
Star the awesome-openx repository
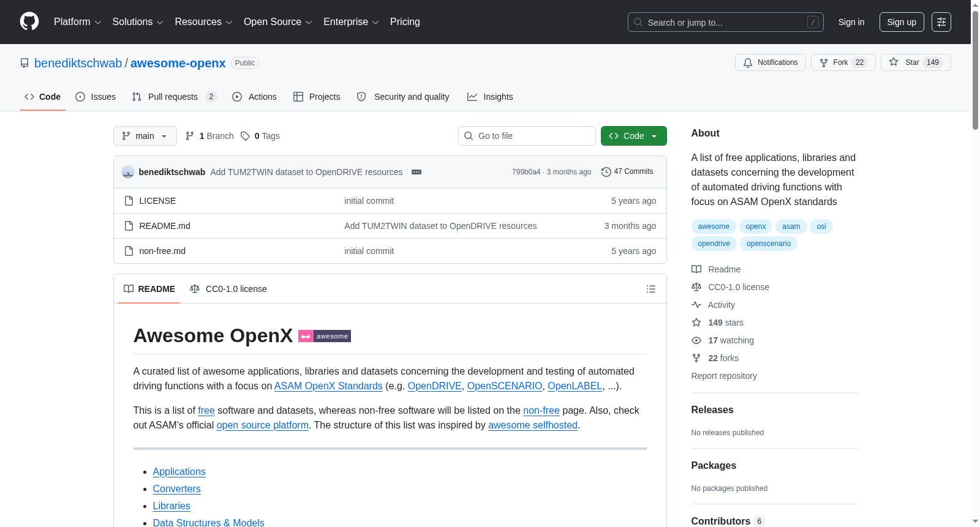[x=915, y=62]
